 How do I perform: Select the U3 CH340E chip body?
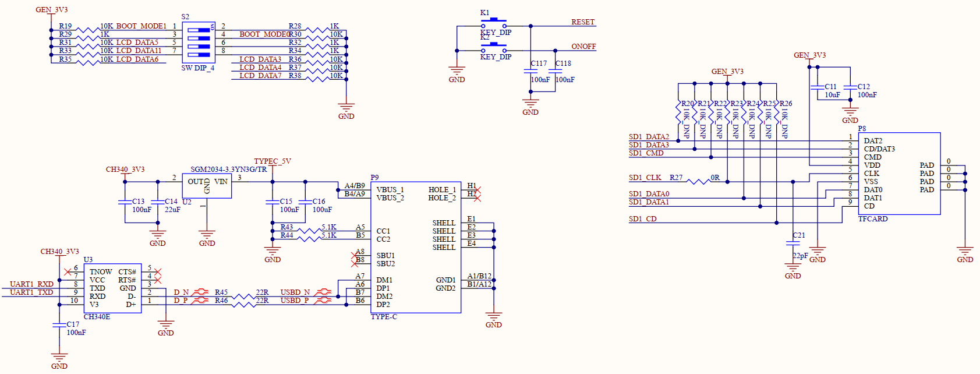click(112, 288)
